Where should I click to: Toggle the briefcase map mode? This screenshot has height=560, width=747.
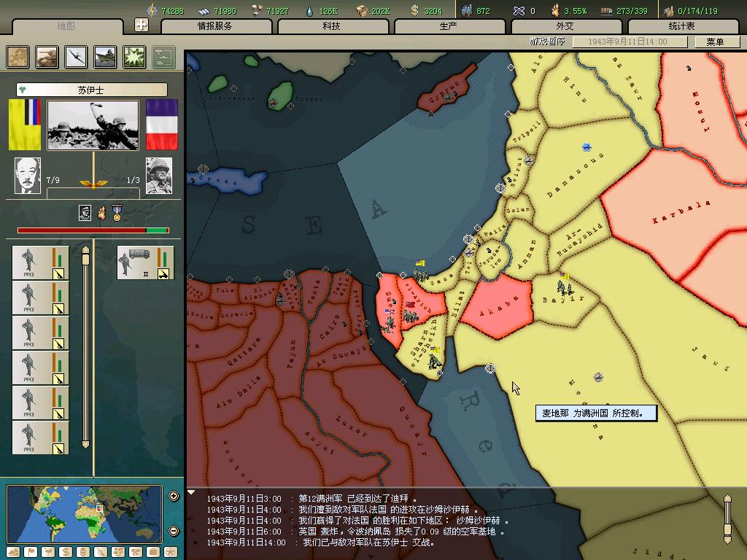click(x=153, y=553)
